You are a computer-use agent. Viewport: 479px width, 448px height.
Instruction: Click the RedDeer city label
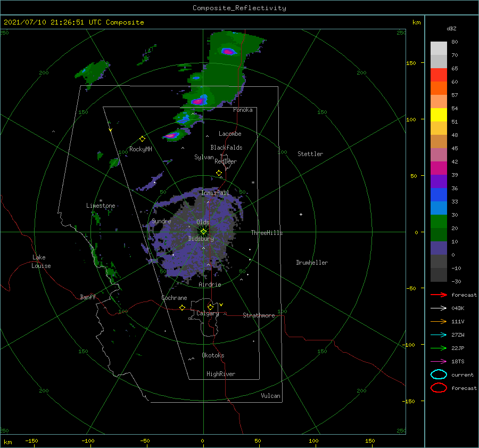click(x=226, y=161)
